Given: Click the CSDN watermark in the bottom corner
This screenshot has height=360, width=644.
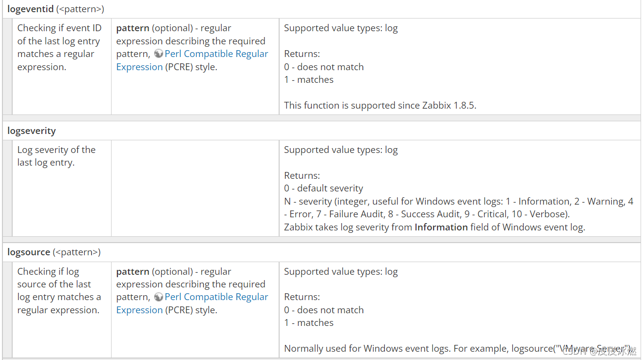Looking at the screenshot, I should tap(599, 352).
